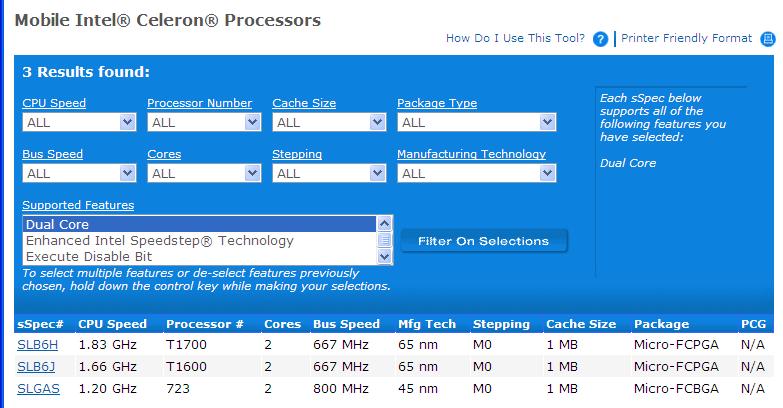Open the SLGAS sSpec link

[x=38, y=389]
